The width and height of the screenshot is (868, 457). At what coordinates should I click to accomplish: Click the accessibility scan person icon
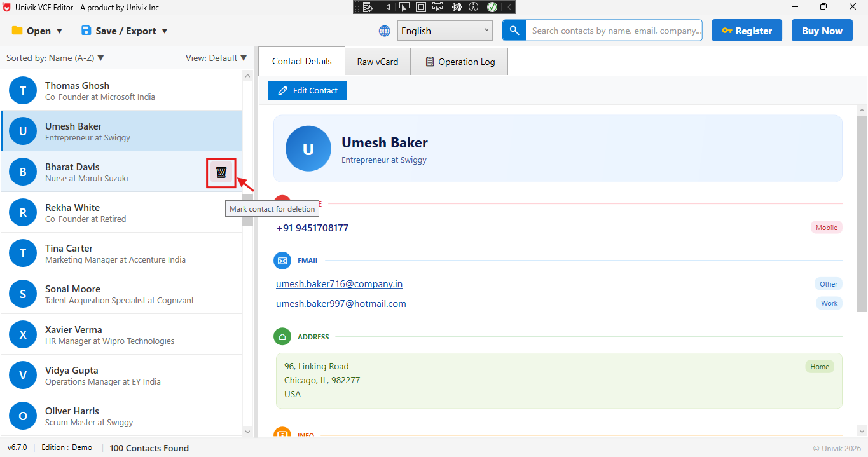[473, 7]
